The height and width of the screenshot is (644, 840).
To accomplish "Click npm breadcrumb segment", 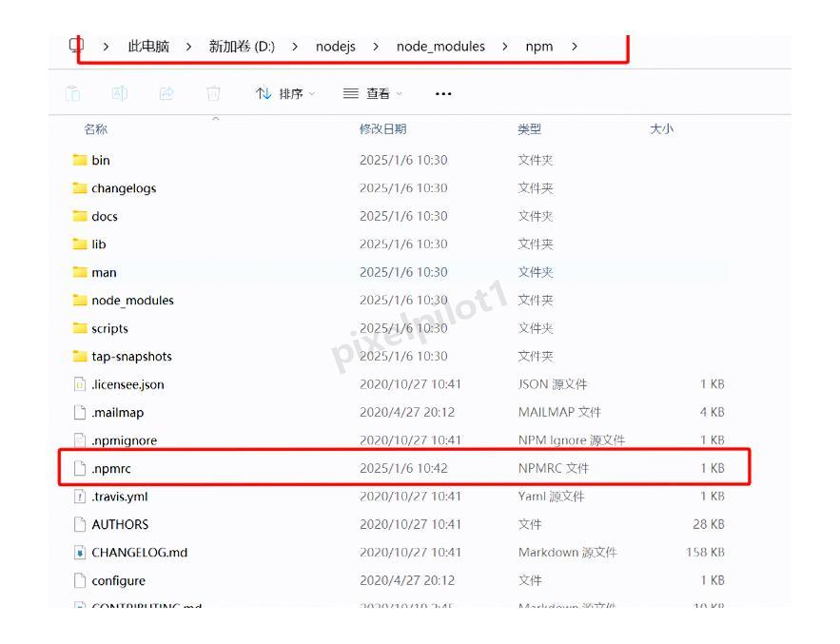I will [x=539, y=47].
